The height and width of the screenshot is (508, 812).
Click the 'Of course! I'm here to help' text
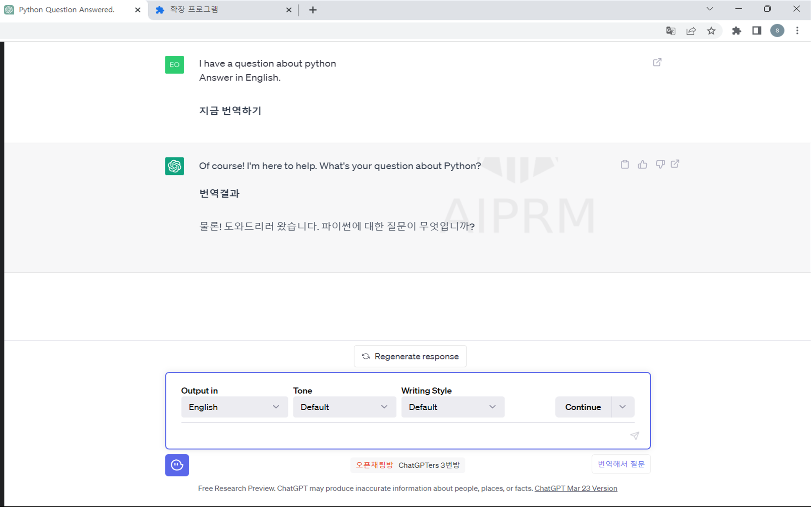pos(340,166)
